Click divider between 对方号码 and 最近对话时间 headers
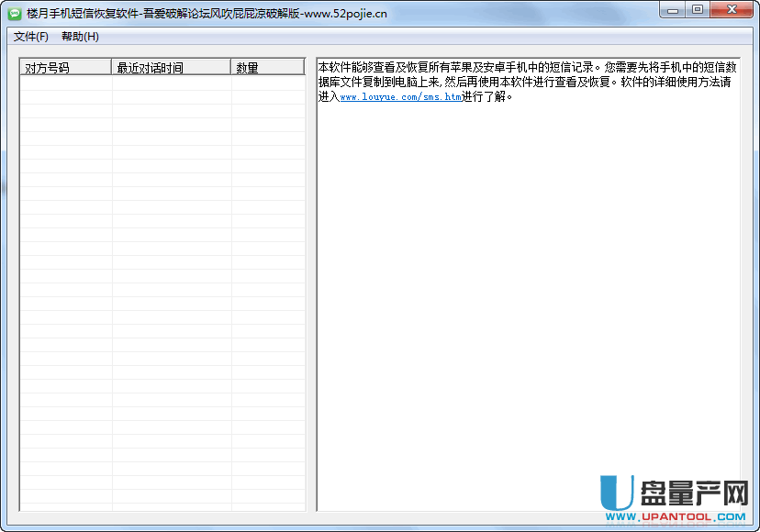This screenshot has height=532, width=760. pyautogui.click(x=112, y=67)
